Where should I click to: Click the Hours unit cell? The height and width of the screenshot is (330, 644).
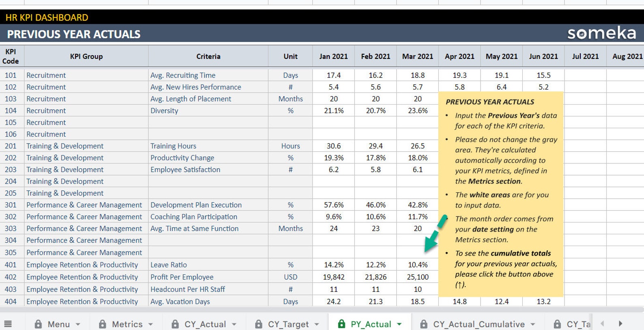(290, 146)
